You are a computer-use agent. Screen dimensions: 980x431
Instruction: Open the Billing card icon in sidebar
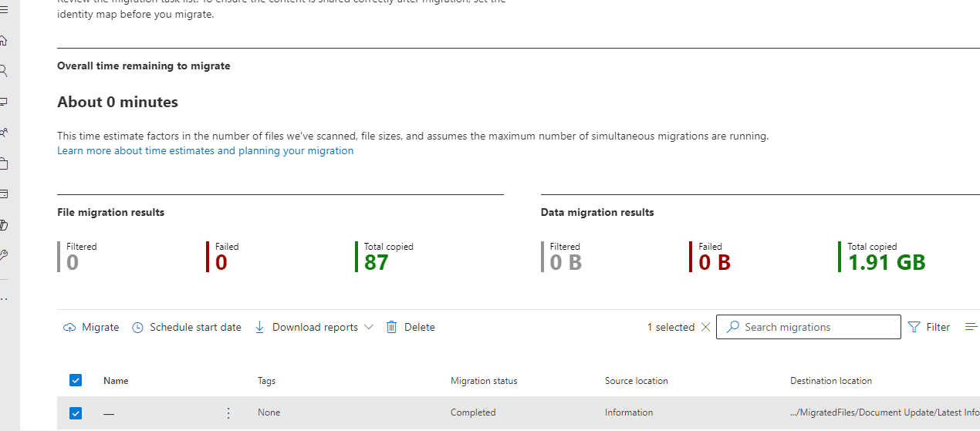tap(4, 194)
